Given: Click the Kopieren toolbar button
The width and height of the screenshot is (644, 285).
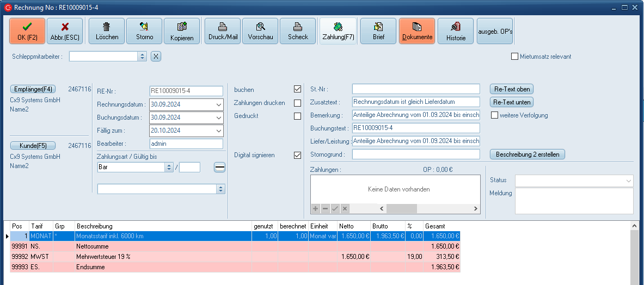Looking at the screenshot, I should pos(182,31).
